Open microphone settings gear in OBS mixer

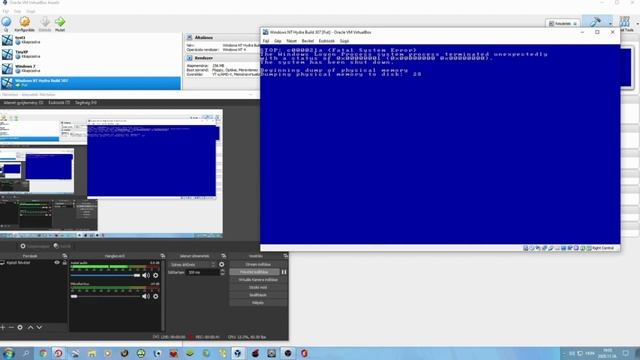point(156,296)
